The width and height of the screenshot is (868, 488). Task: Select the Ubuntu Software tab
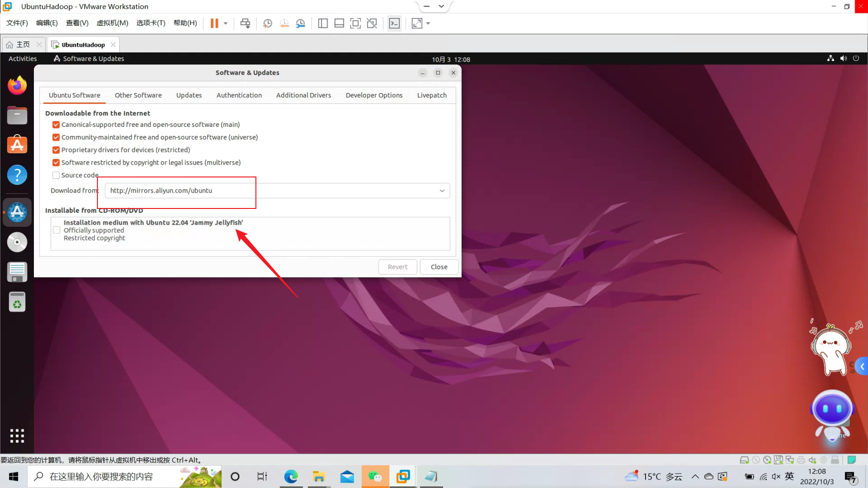point(74,95)
